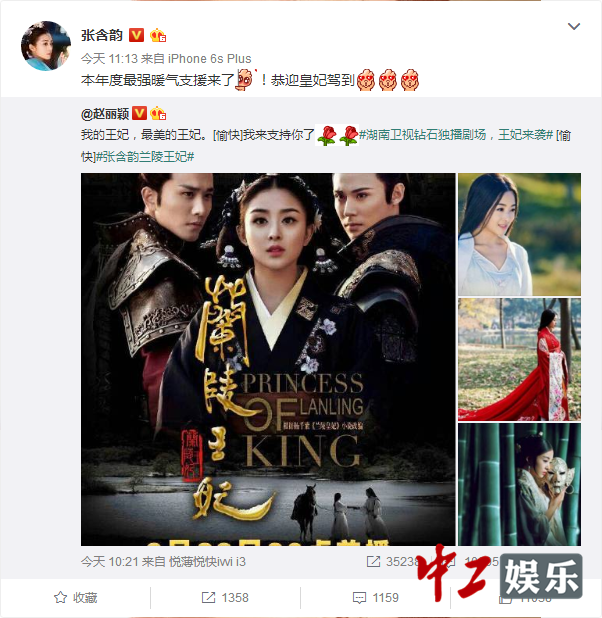Visit the @赵丽颖 mention link
This screenshot has width=602, height=618.
click(x=105, y=114)
